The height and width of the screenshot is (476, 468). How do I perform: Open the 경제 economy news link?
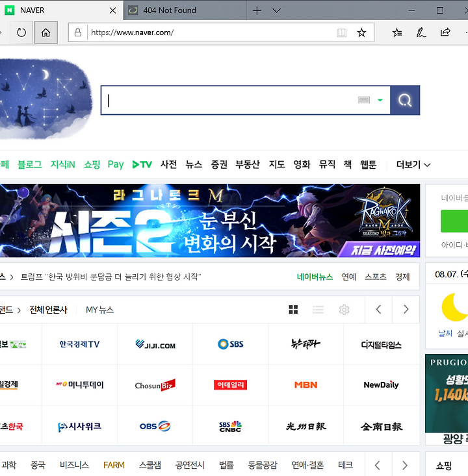[402, 277]
